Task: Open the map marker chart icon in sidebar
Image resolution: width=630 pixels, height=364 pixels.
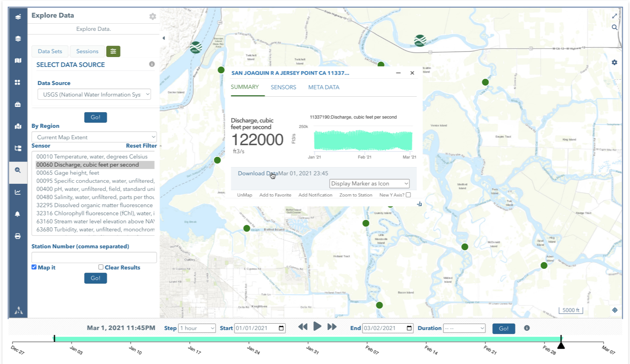Action: 18,126
